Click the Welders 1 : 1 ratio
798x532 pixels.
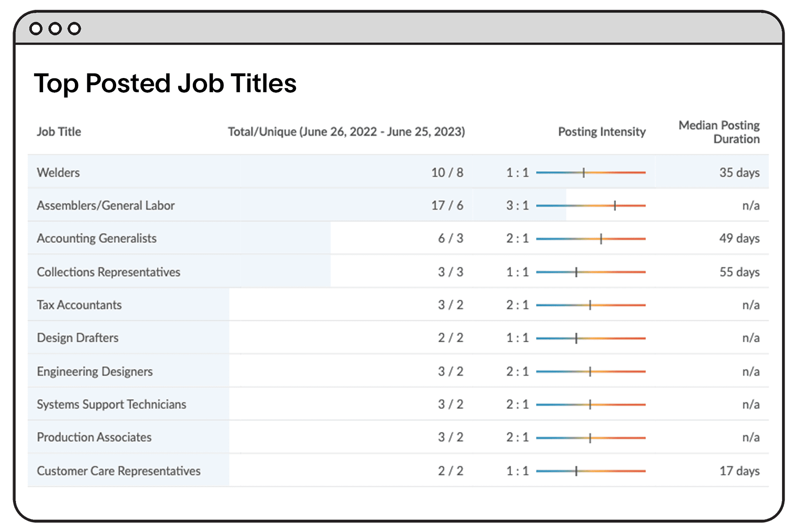pos(518,172)
